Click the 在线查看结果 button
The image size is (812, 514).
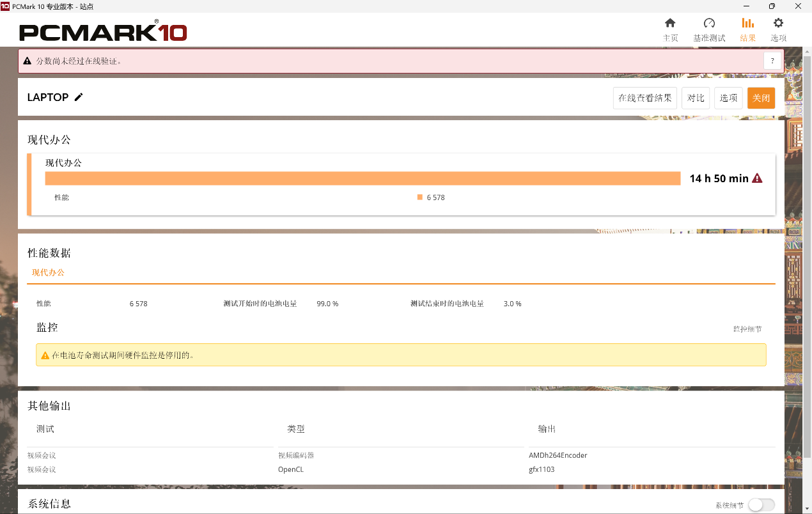click(644, 98)
